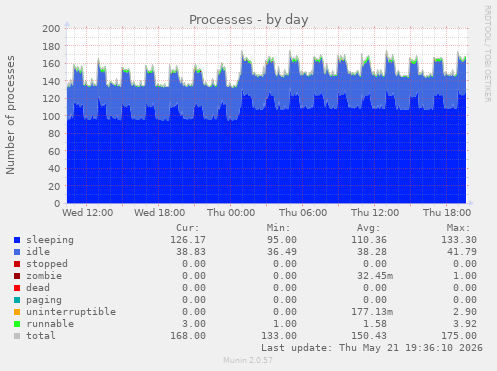497x371 pixels.
Task: Click sleeping average value 110.36
Action: (x=369, y=240)
